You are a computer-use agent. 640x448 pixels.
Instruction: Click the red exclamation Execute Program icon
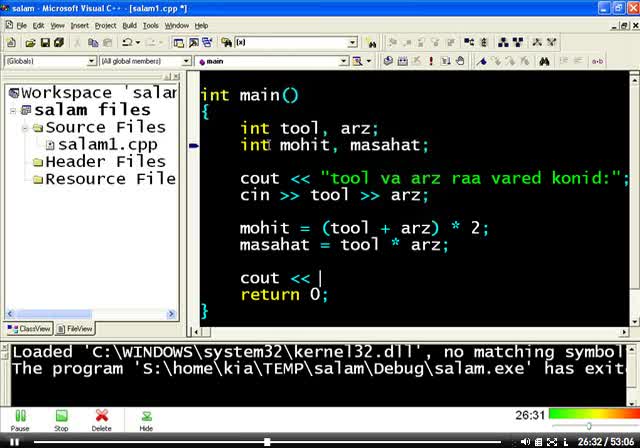(x=431, y=61)
